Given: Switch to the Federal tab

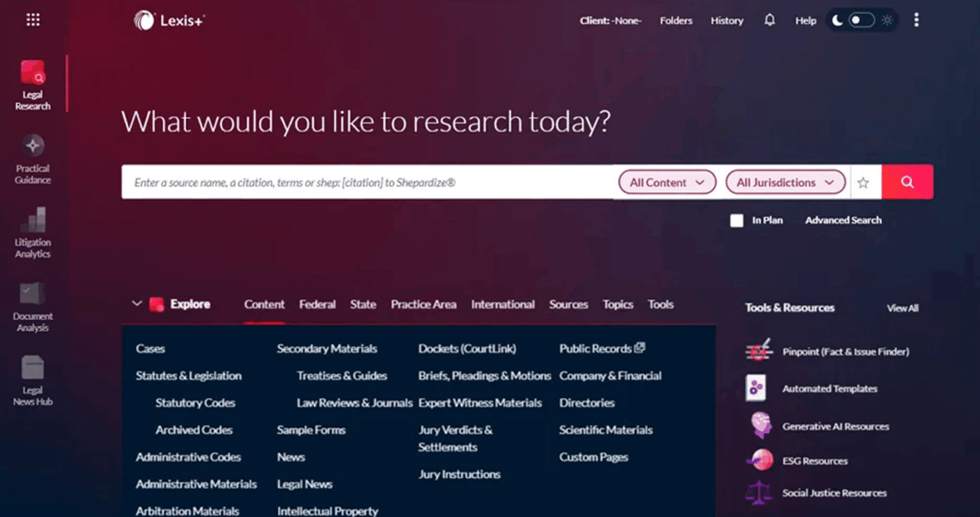Looking at the screenshot, I should click(317, 304).
